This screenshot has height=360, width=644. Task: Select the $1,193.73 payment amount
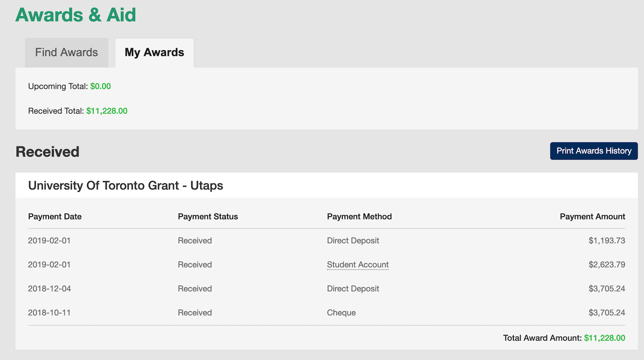tap(607, 241)
